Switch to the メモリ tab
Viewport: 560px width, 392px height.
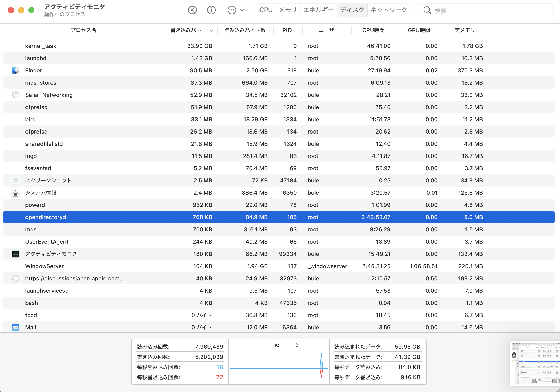pyautogui.click(x=288, y=10)
